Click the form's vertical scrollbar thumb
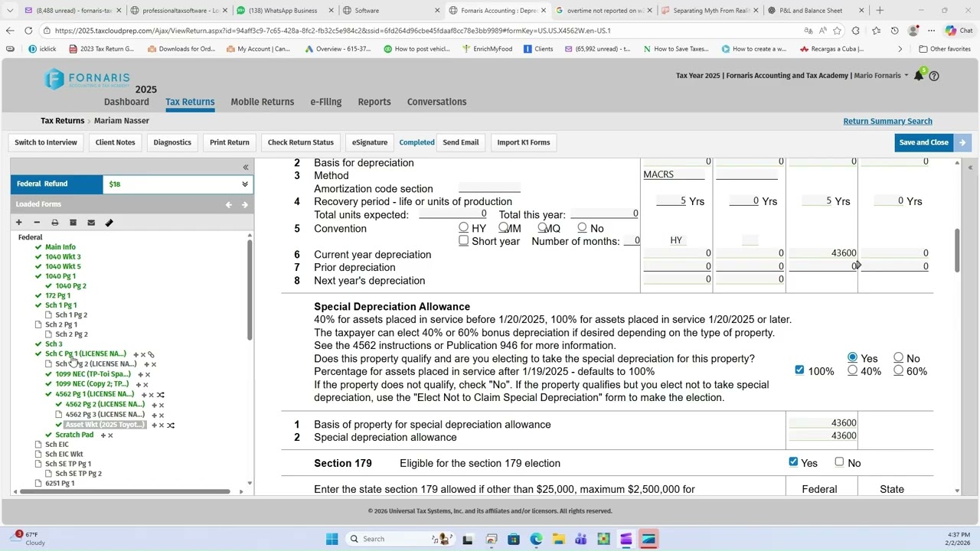 point(956,249)
